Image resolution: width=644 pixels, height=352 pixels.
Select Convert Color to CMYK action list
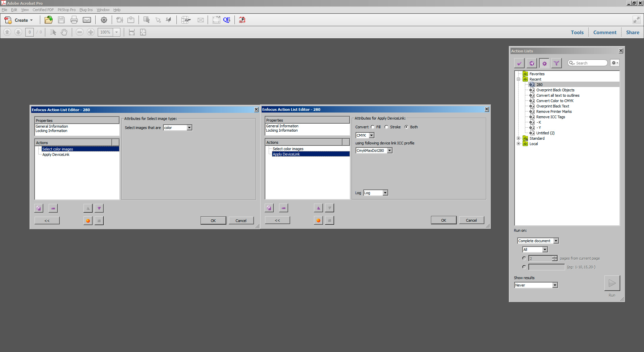tap(555, 101)
